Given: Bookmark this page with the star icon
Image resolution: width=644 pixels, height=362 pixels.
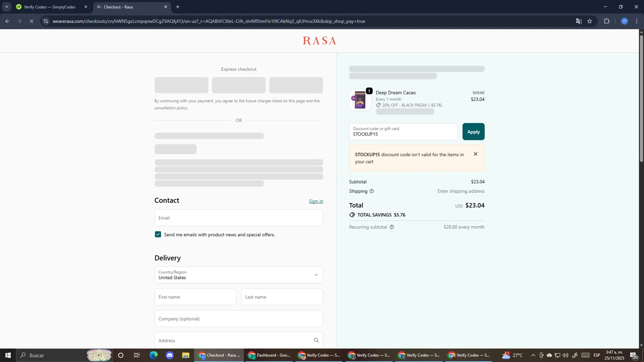Looking at the screenshot, I should [x=590, y=21].
